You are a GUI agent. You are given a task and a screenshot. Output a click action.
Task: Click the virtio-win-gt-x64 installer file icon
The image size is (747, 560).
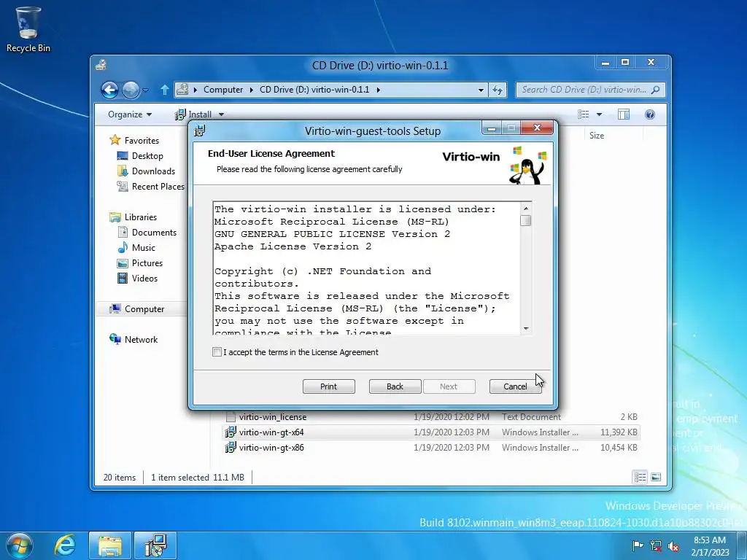231,432
